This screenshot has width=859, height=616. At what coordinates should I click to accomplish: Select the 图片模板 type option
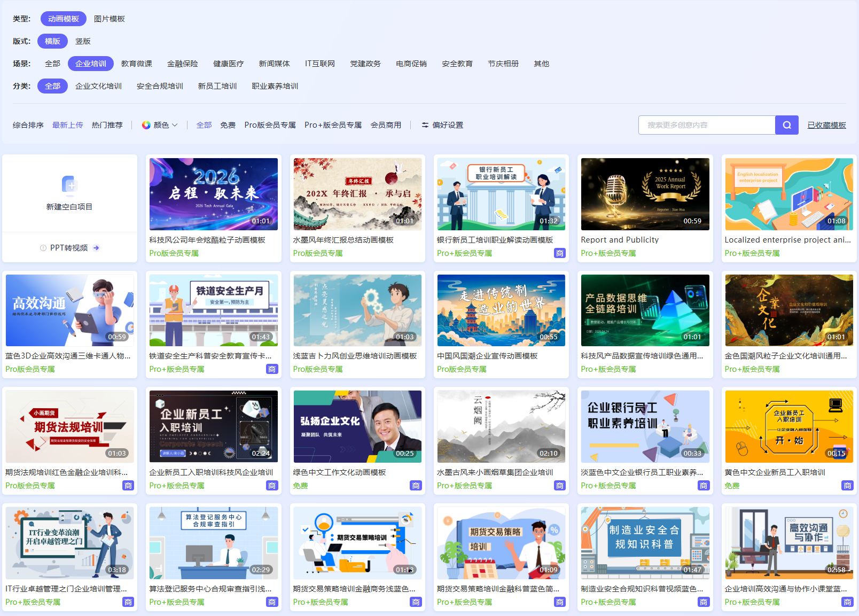(110, 19)
